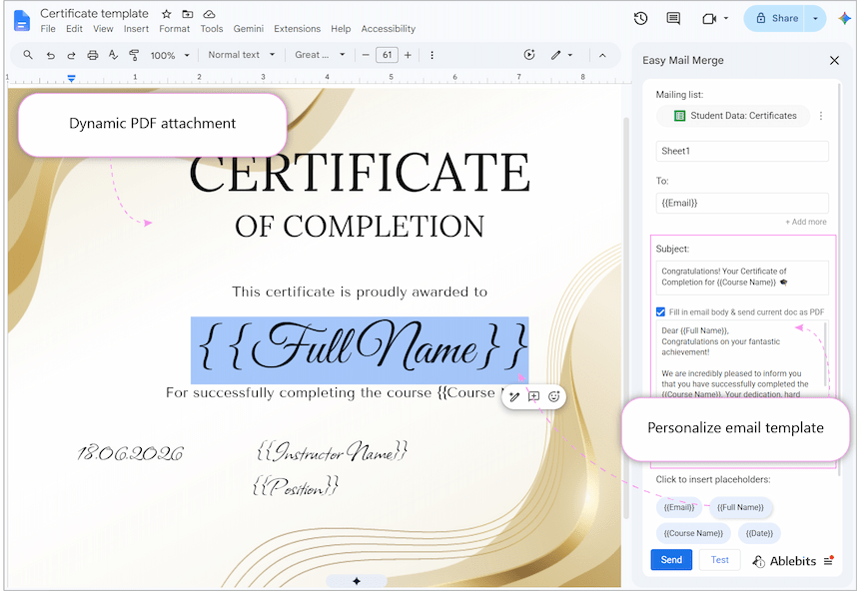Open the File menu
Screen dimensions: 868x591
[48, 29]
